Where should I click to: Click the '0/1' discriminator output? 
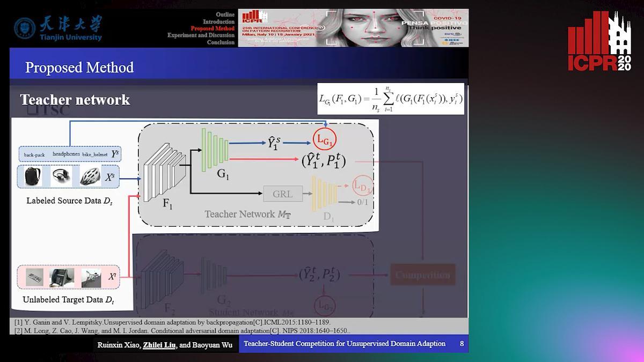pos(363,202)
